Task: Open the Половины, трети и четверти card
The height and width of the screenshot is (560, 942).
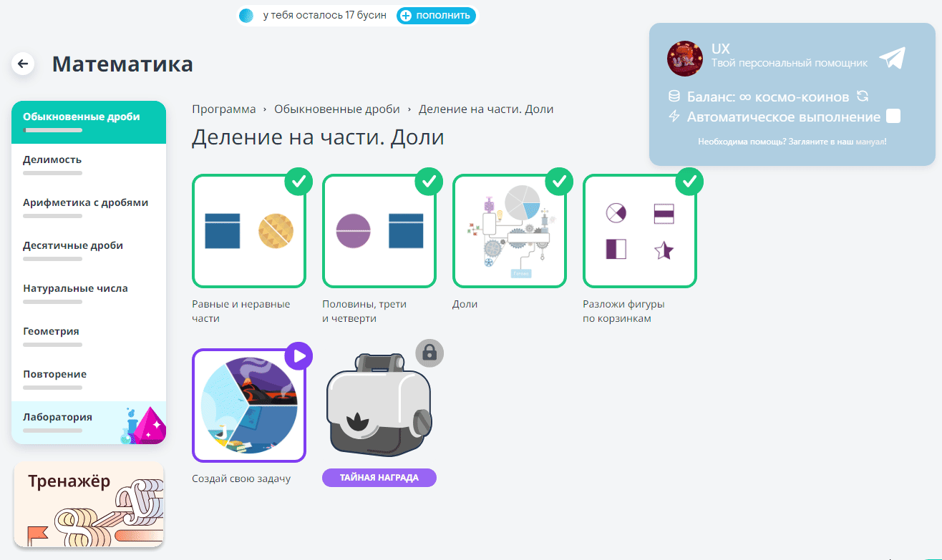Action: tap(379, 230)
